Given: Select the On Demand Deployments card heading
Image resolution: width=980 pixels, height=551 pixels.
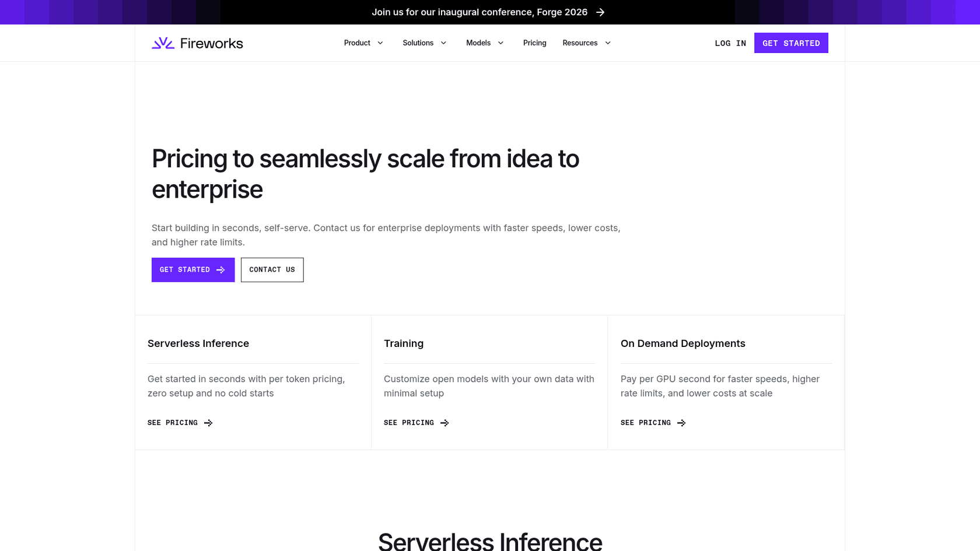Looking at the screenshot, I should (683, 343).
